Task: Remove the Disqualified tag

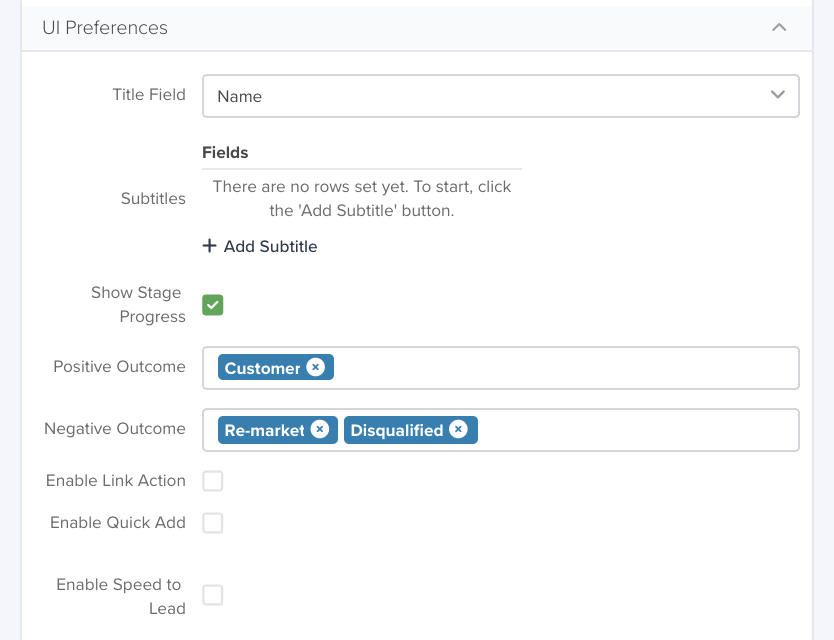Action: coord(458,429)
